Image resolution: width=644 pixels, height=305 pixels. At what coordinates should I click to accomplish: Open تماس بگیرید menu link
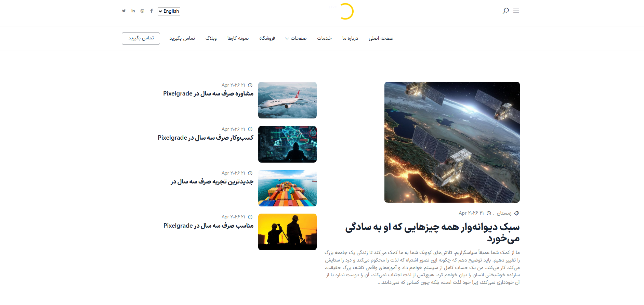182,38
